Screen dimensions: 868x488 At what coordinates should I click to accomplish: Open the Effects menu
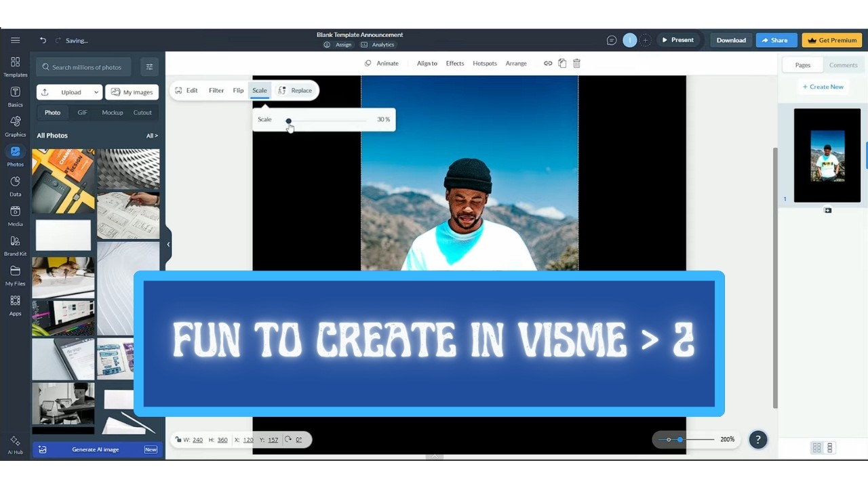(455, 63)
